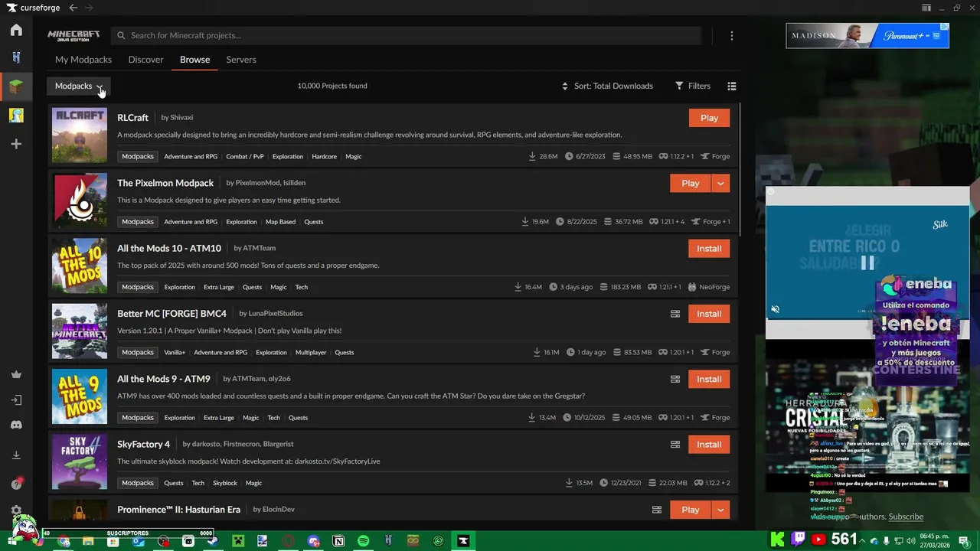Open the Filters panel

coord(692,86)
